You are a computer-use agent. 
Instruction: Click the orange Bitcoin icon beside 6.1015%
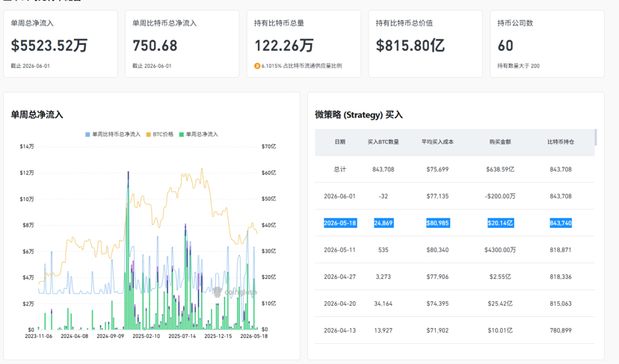point(257,66)
